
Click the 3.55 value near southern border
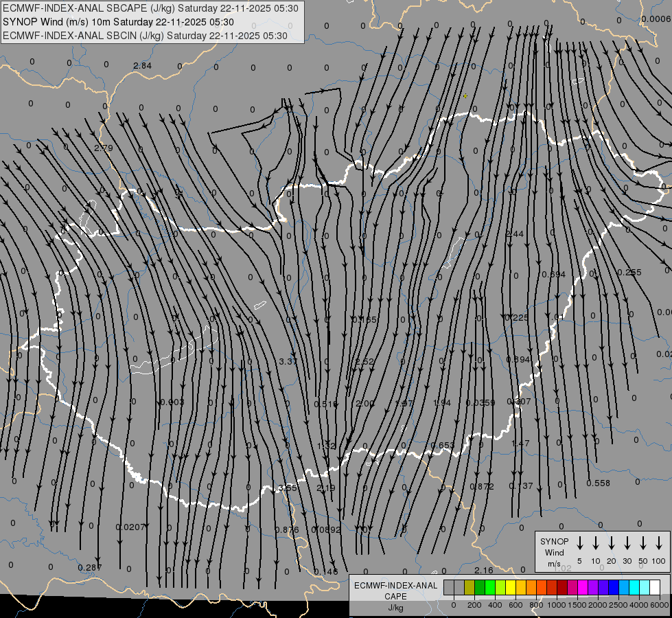(288, 488)
